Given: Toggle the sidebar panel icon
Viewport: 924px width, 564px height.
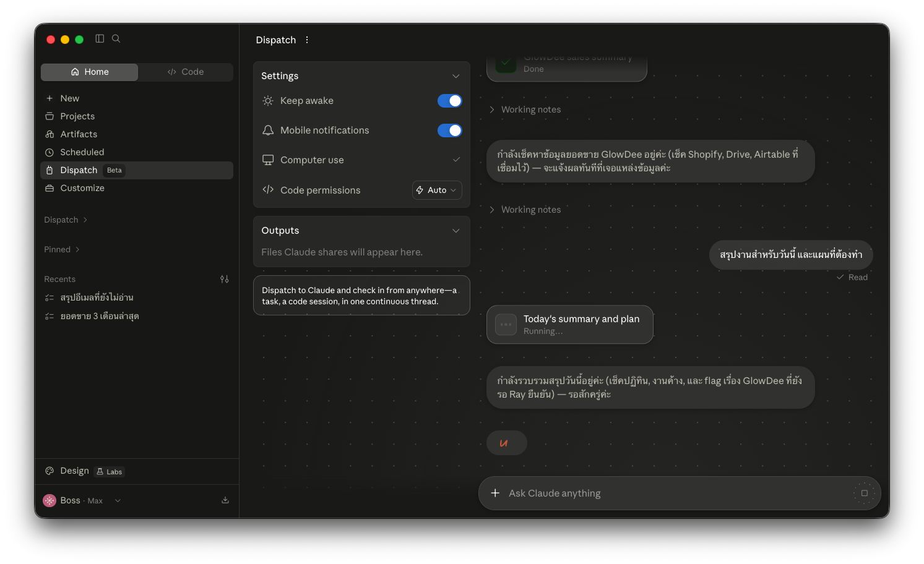Looking at the screenshot, I should (100, 38).
